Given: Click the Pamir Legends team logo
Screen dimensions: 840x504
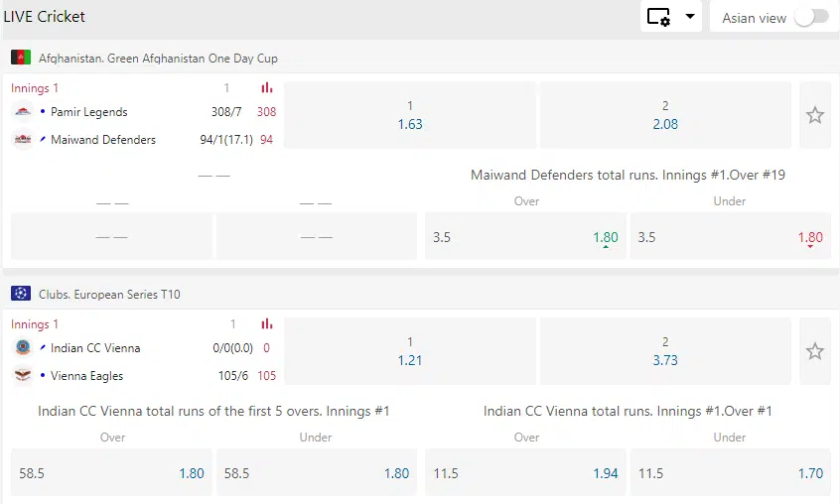Looking at the screenshot, I should tap(23, 112).
